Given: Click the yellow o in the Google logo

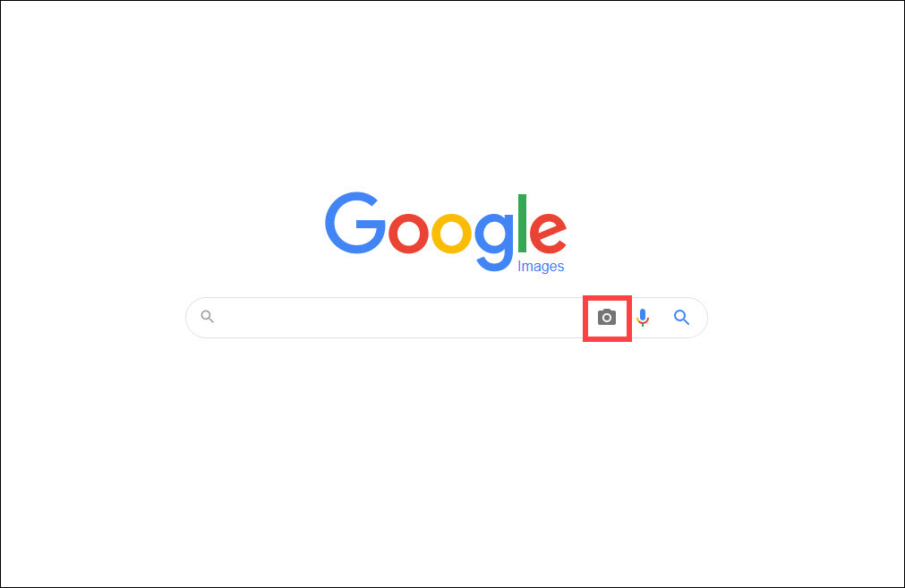Looking at the screenshot, I should coord(451,233).
